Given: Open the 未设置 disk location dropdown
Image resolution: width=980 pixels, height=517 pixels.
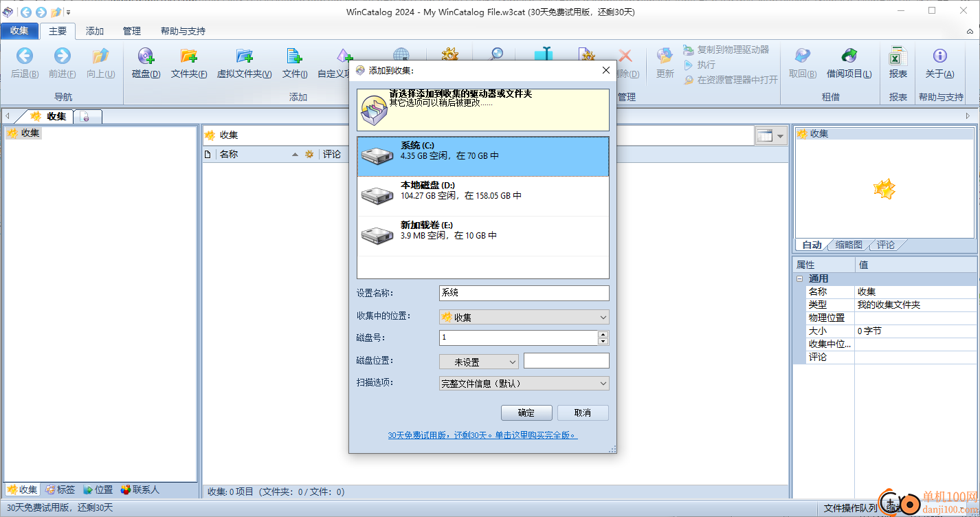Looking at the screenshot, I should pos(479,362).
